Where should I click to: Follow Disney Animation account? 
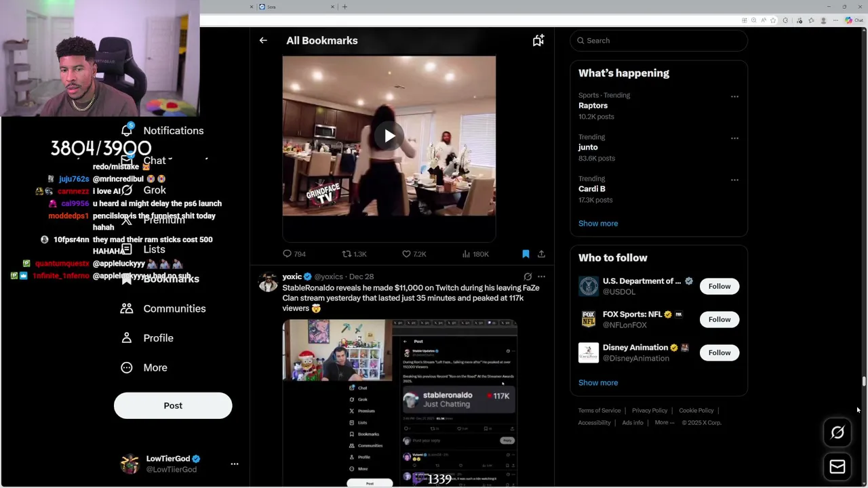pyautogui.click(x=719, y=352)
